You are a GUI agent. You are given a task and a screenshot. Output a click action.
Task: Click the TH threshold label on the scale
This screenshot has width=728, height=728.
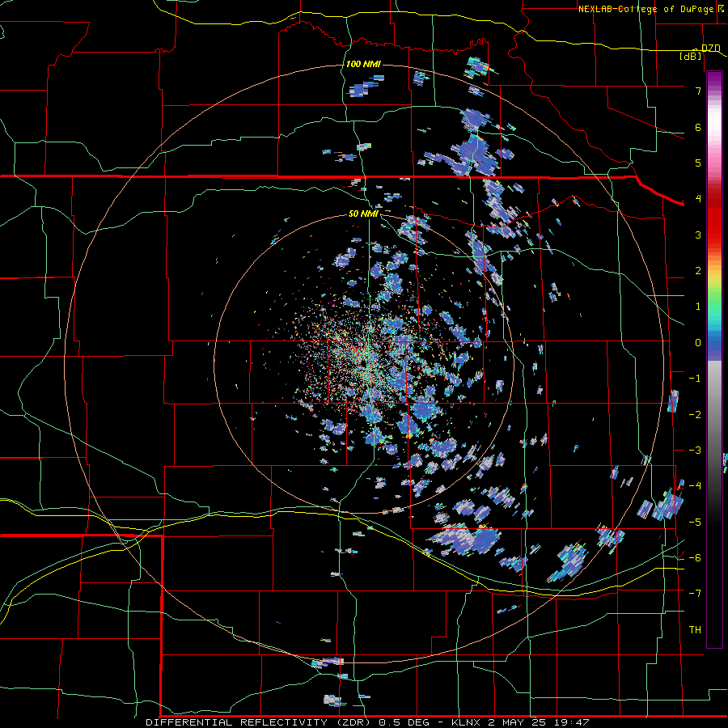click(695, 630)
